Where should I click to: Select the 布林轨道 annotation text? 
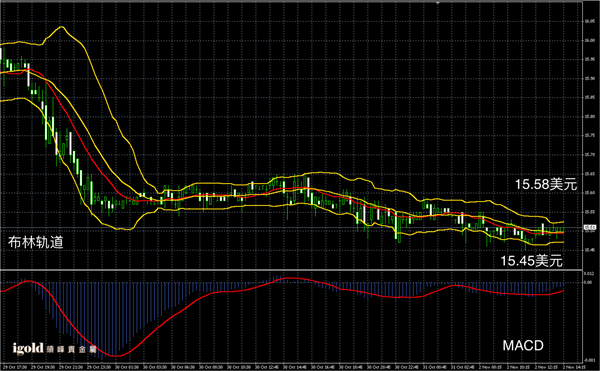tap(36, 242)
